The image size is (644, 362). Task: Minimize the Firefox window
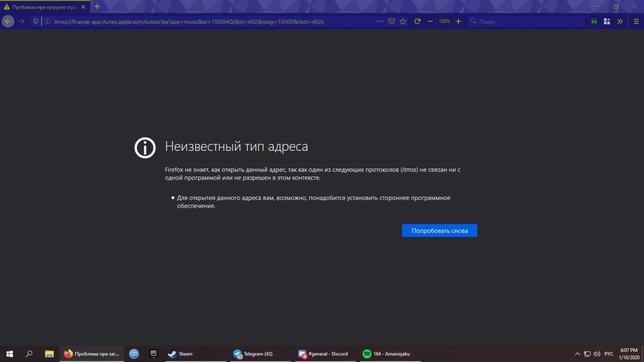point(598,7)
